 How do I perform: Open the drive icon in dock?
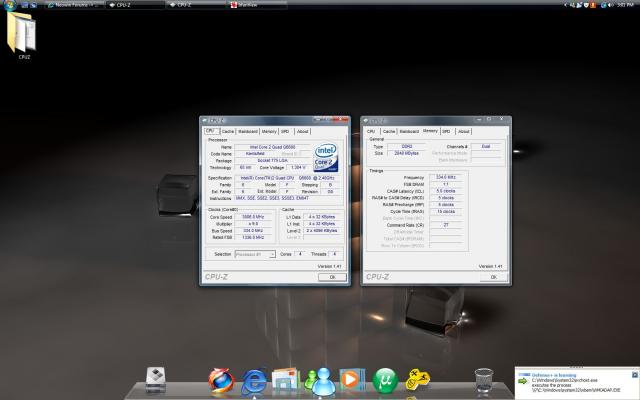point(156,380)
